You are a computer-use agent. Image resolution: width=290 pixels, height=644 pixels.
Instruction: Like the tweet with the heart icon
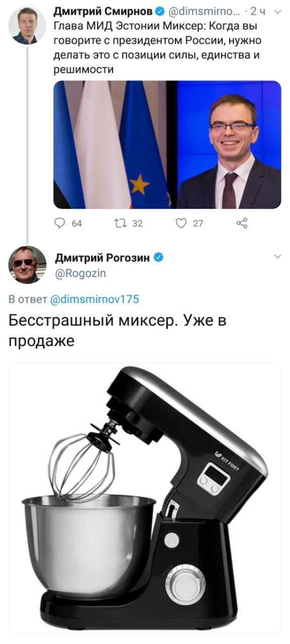pos(182,223)
